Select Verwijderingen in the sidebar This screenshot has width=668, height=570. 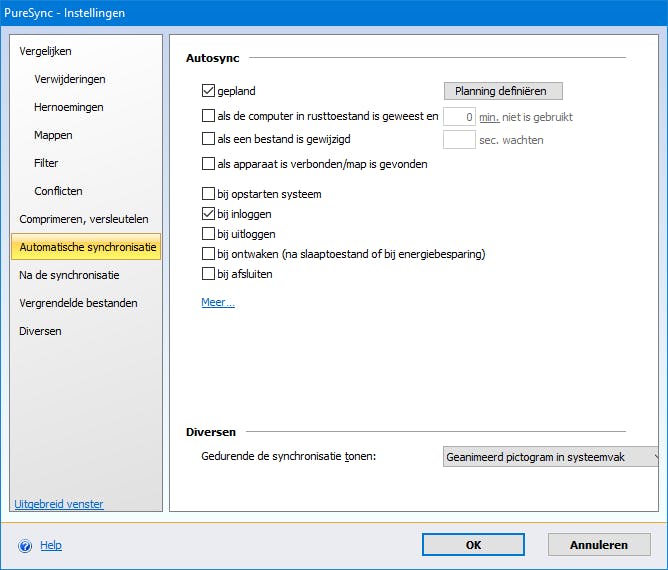pos(70,79)
